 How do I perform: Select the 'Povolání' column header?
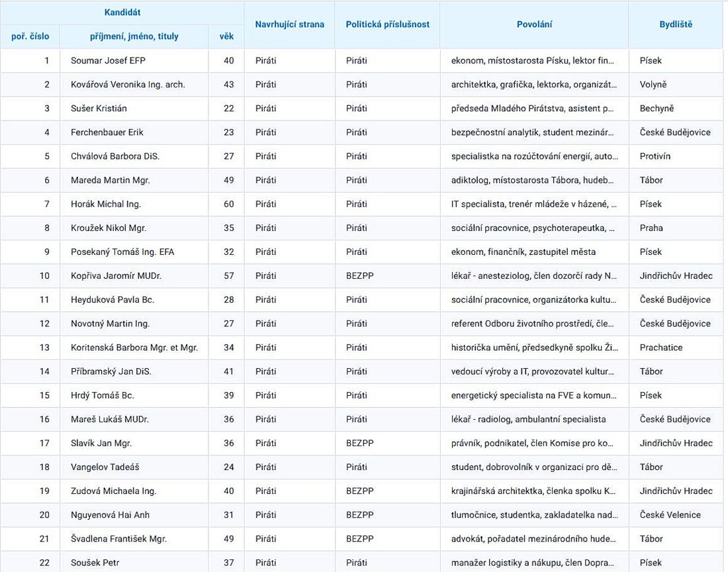pyautogui.click(x=534, y=24)
